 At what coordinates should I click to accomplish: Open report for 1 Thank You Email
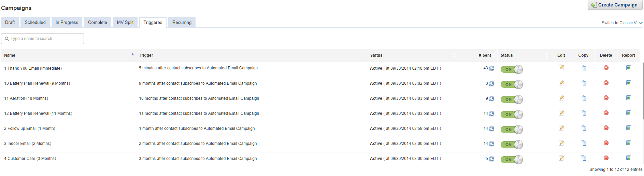(x=628, y=68)
